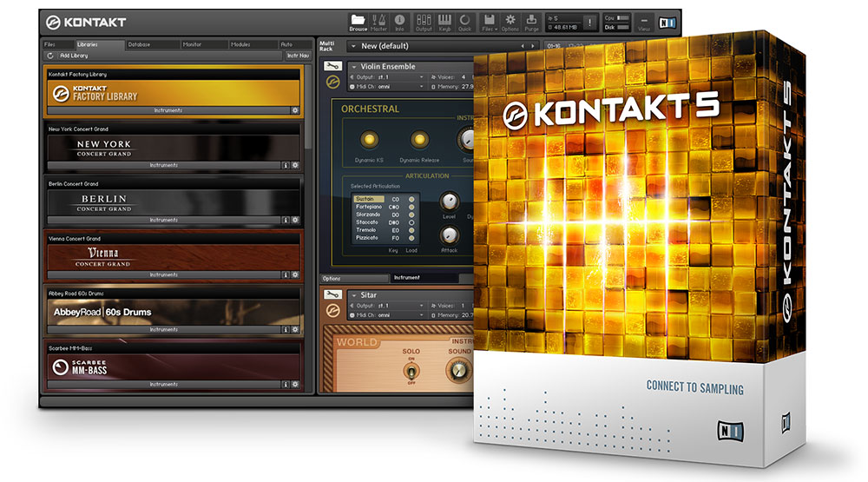Open the Abbey Road 60s Drums gear icon
Viewport: 868px width, 482px height.
295,330
